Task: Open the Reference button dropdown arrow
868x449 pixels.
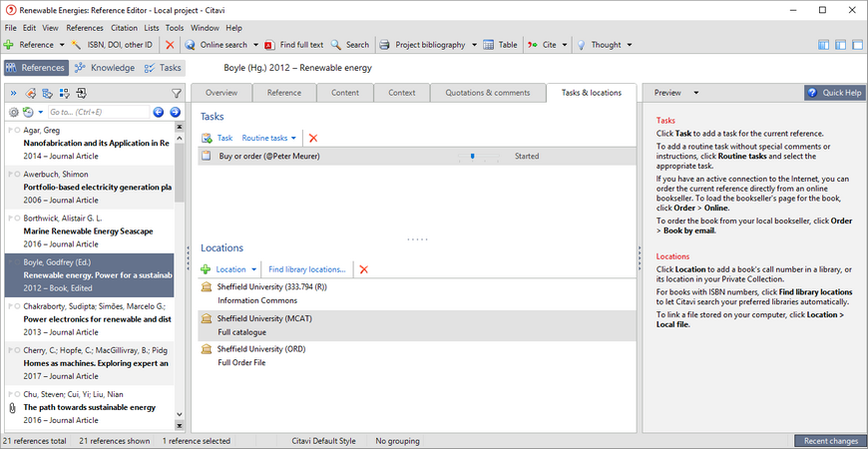Action: [62, 45]
